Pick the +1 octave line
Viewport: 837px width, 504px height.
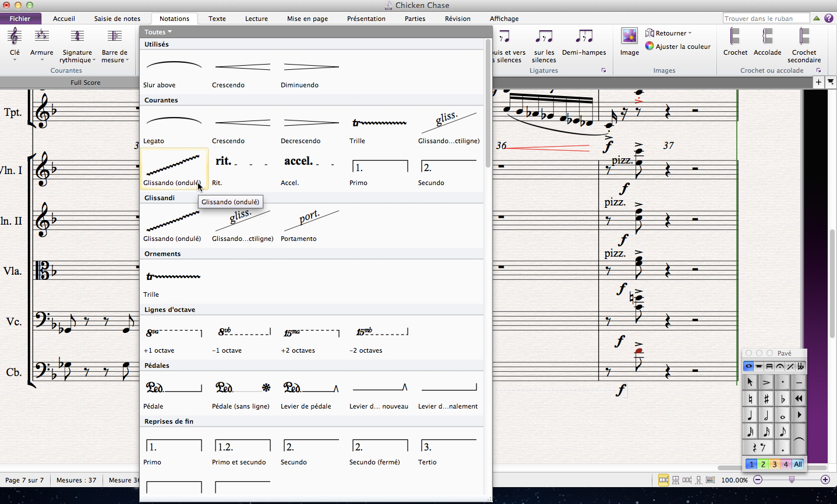(x=174, y=333)
